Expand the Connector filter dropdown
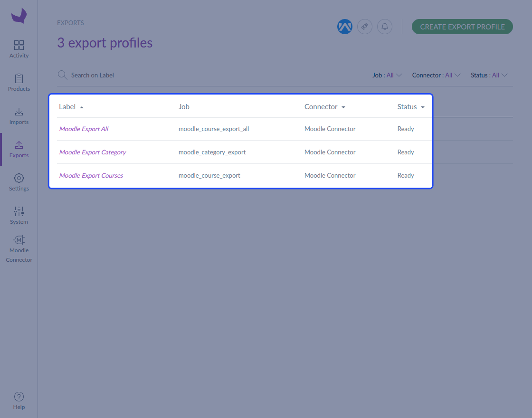Screen dimensions: 532x418 (437, 76)
